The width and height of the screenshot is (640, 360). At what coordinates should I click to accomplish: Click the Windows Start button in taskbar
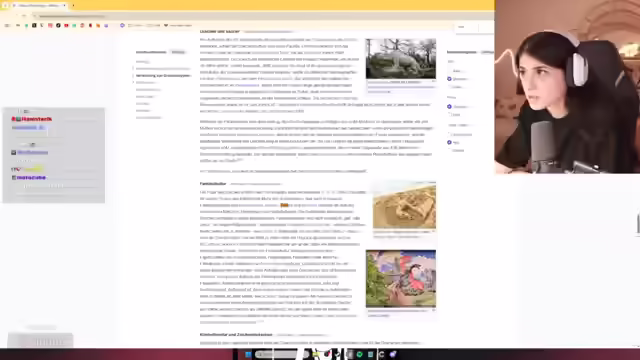248,354
